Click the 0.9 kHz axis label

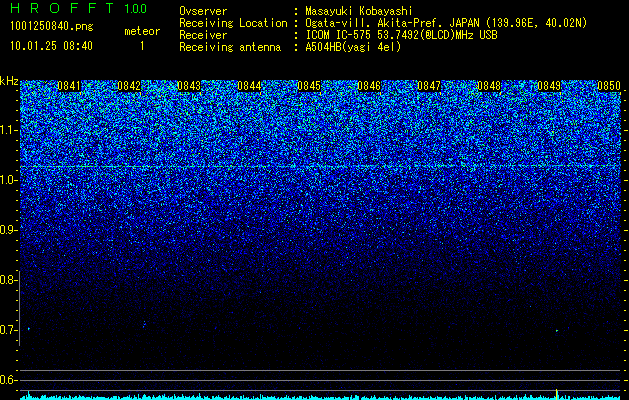click(8, 230)
